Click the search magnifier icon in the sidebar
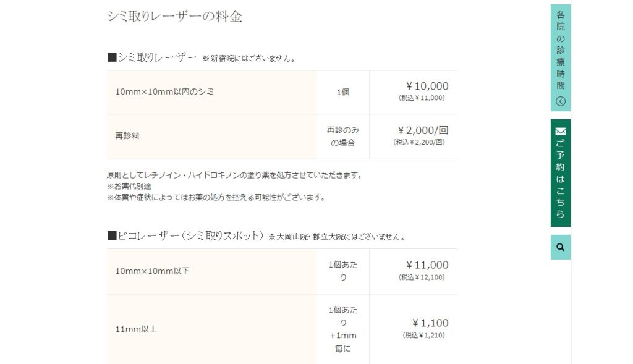633x364 pixels. pos(559,247)
